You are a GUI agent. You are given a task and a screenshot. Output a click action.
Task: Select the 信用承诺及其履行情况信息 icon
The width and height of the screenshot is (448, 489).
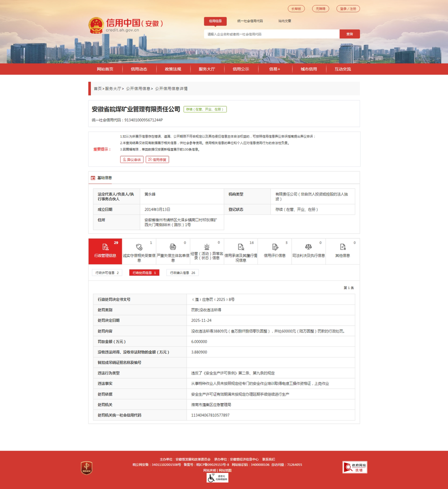click(x=241, y=247)
